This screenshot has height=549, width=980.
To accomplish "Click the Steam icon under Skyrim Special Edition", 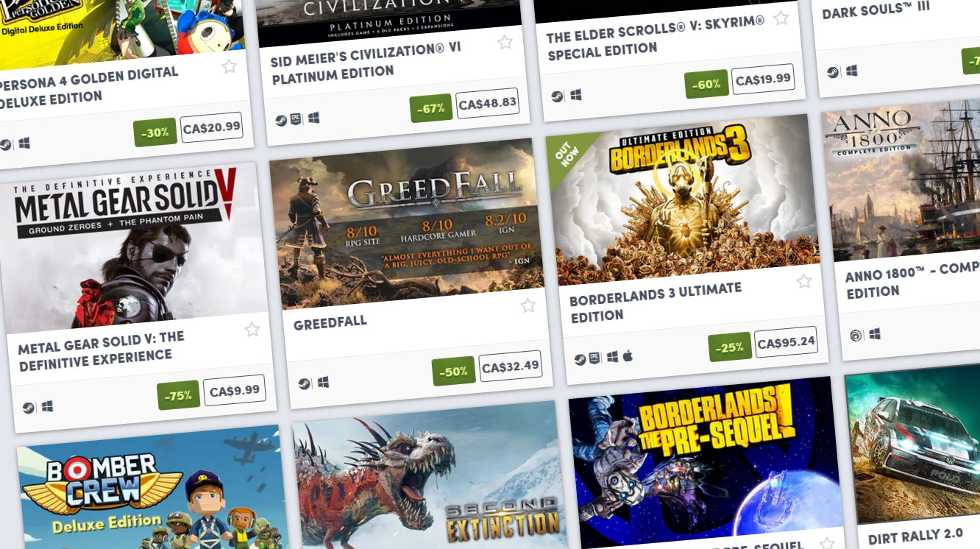I will coord(557,96).
